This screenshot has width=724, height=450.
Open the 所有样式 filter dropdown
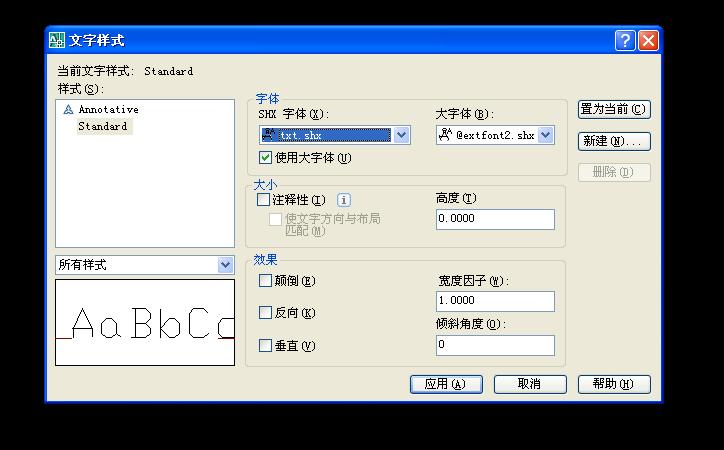[x=225, y=265]
